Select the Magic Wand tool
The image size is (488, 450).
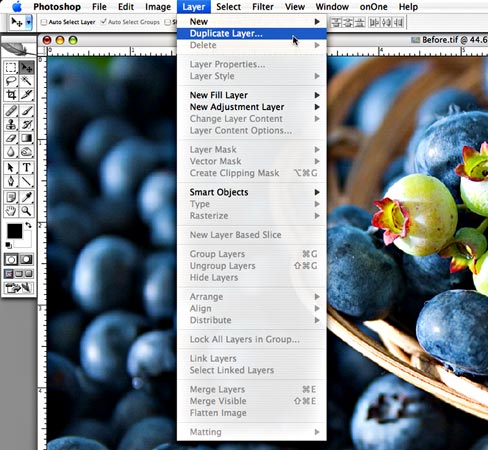click(x=26, y=81)
